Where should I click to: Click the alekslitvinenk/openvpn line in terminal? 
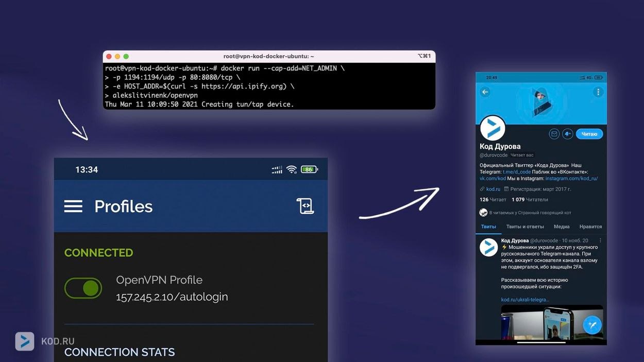[151, 95]
